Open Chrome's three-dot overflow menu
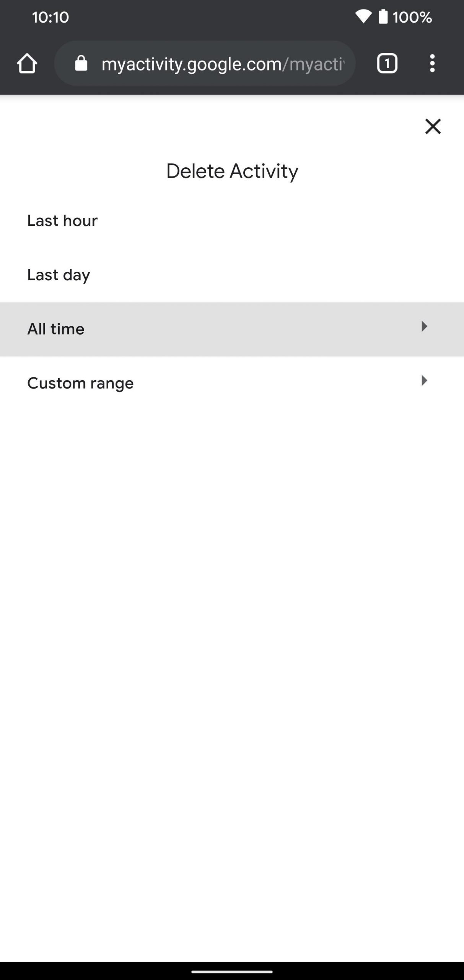The image size is (464, 980). [432, 63]
